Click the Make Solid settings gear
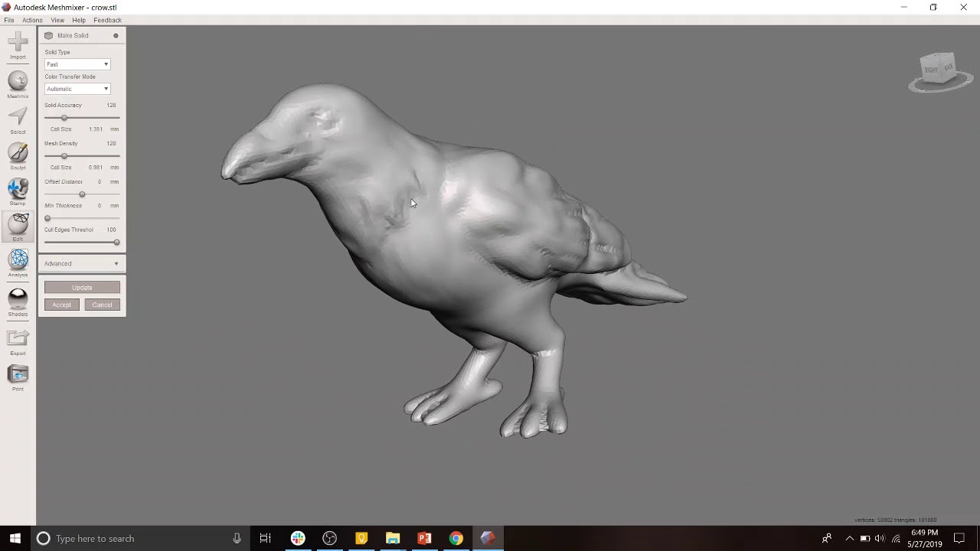The image size is (980, 551). click(x=116, y=36)
